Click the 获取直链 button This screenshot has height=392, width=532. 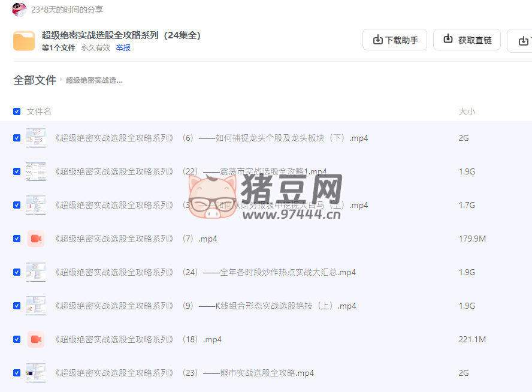pos(467,40)
